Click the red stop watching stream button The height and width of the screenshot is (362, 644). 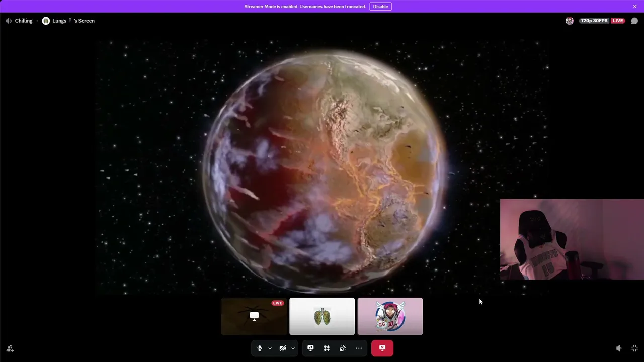pyautogui.click(x=382, y=348)
